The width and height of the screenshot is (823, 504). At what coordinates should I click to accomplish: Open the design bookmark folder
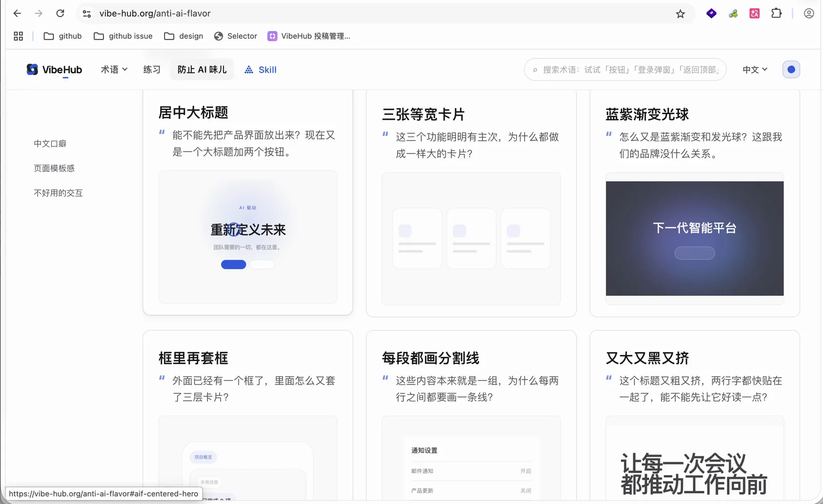184,36
